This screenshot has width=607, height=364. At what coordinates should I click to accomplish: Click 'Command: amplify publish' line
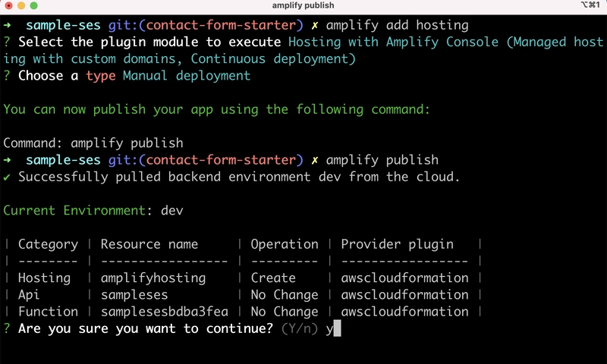93,143
